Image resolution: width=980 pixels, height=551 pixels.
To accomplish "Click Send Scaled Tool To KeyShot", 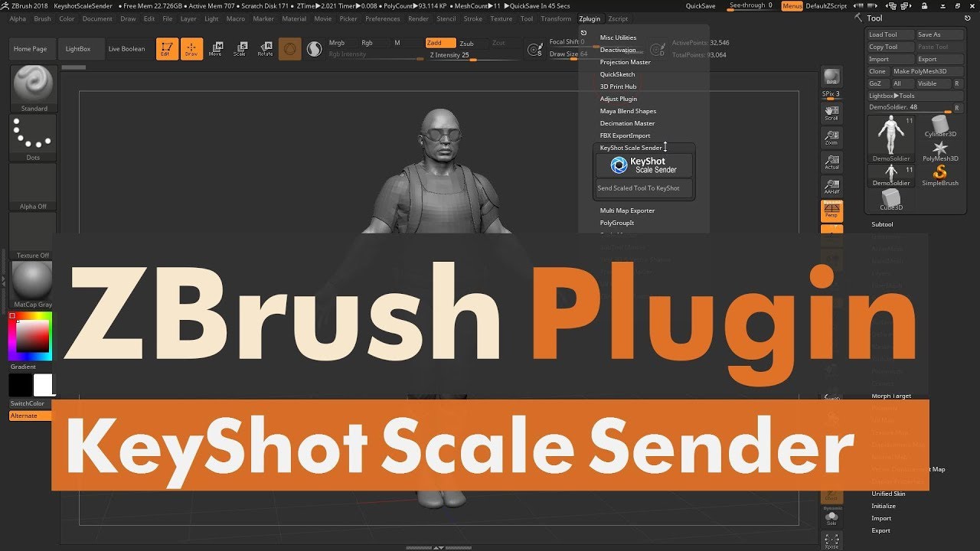I will point(644,188).
